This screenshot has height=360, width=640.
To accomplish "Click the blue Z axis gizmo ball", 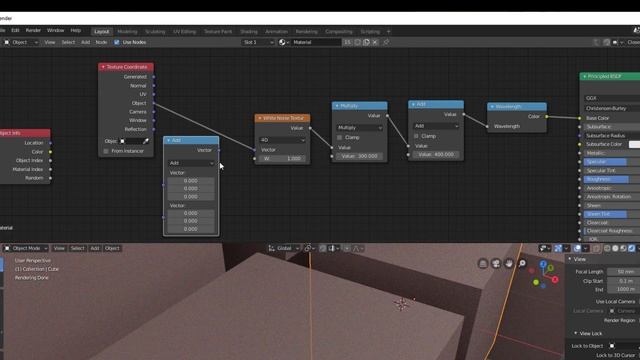I will coord(543,264).
